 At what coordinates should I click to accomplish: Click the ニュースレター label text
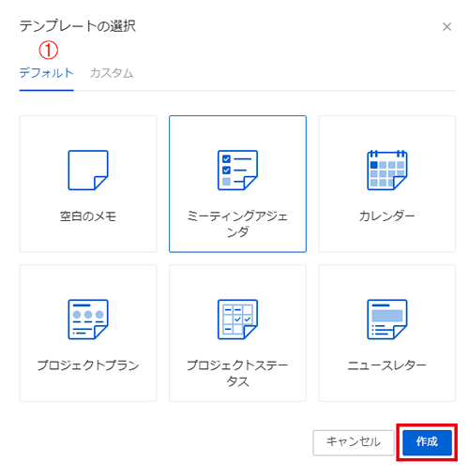click(x=387, y=365)
